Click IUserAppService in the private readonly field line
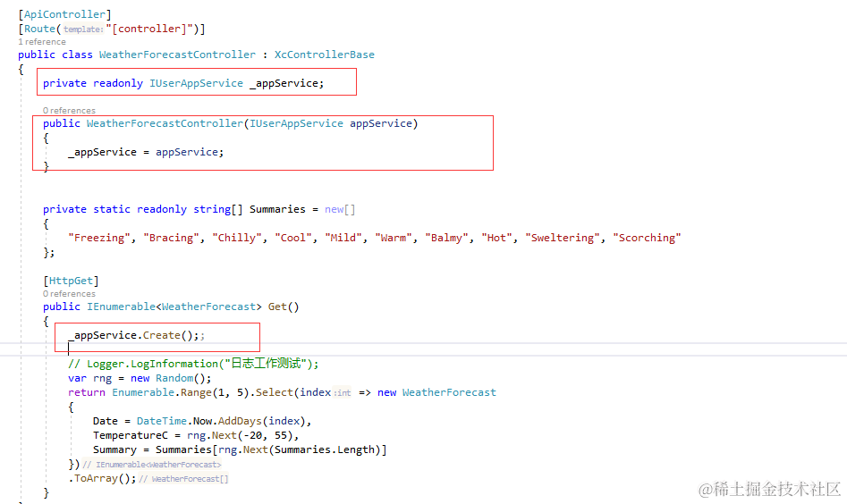Screen dimensions: 847x504 click(196, 83)
